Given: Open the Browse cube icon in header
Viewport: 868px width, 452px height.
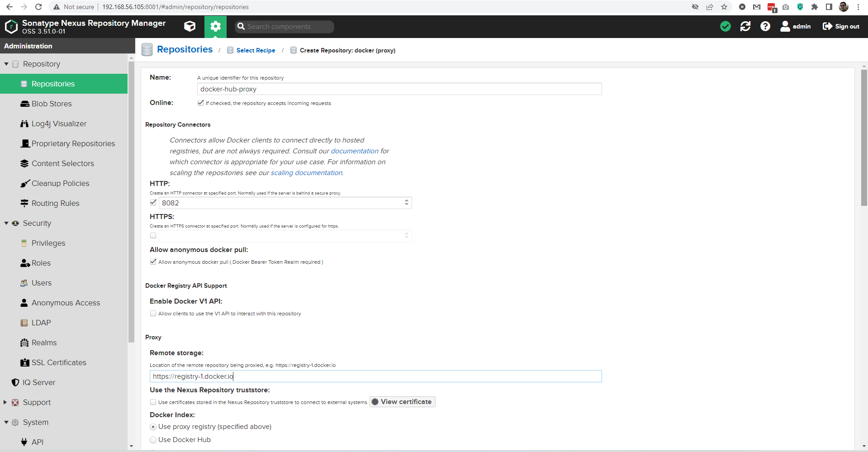Looking at the screenshot, I should 190,26.
